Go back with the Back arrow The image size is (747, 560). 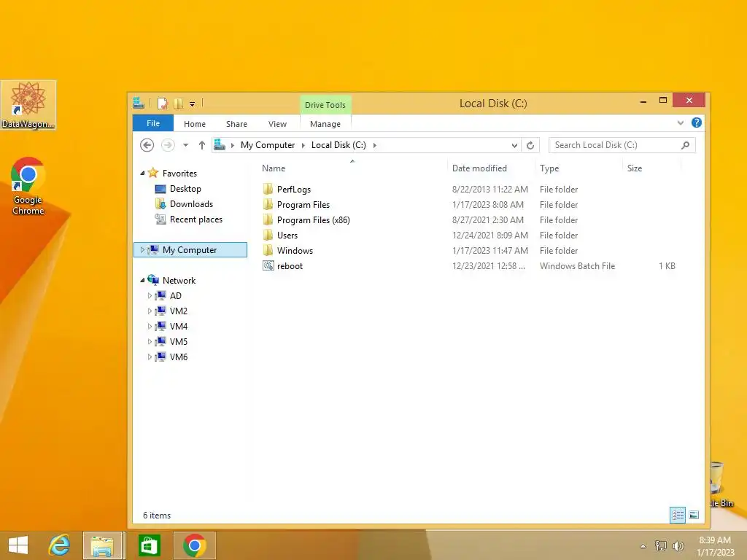click(x=147, y=145)
